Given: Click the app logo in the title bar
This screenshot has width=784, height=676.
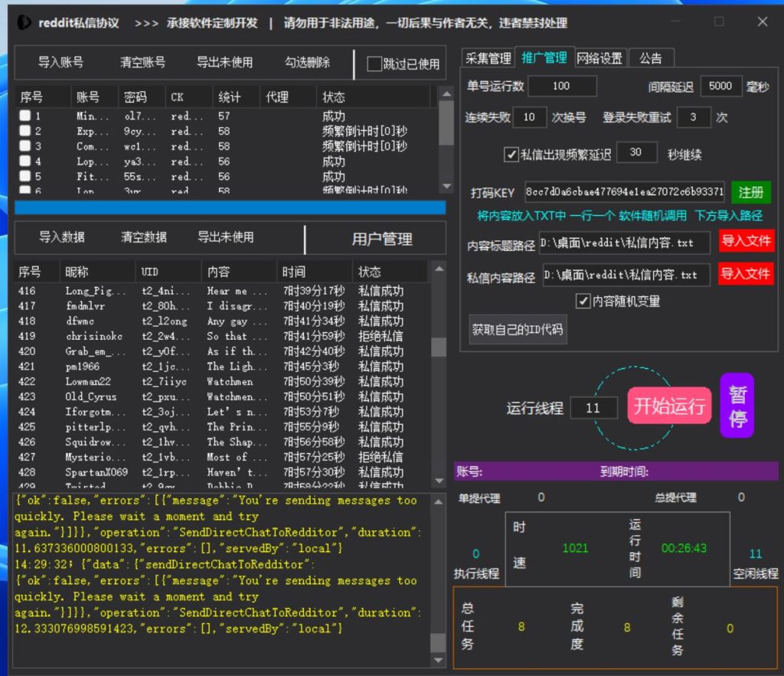Looking at the screenshot, I should click(24, 22).
